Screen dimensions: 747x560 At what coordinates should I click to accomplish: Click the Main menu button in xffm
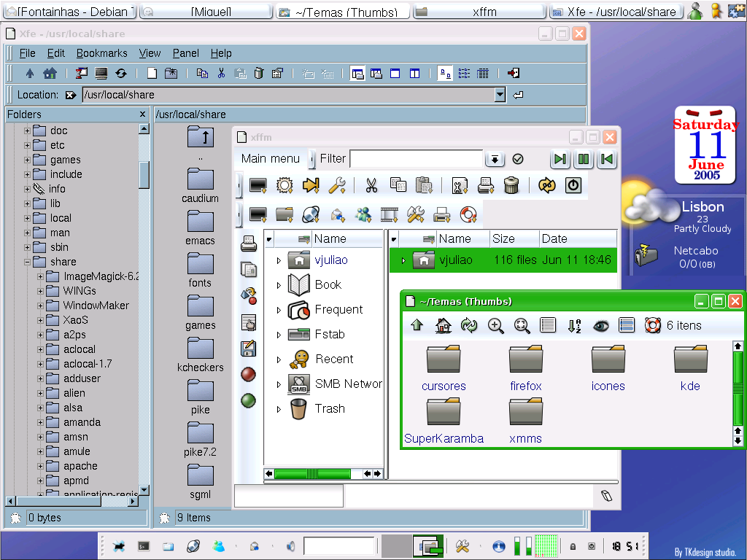(271, 158)
